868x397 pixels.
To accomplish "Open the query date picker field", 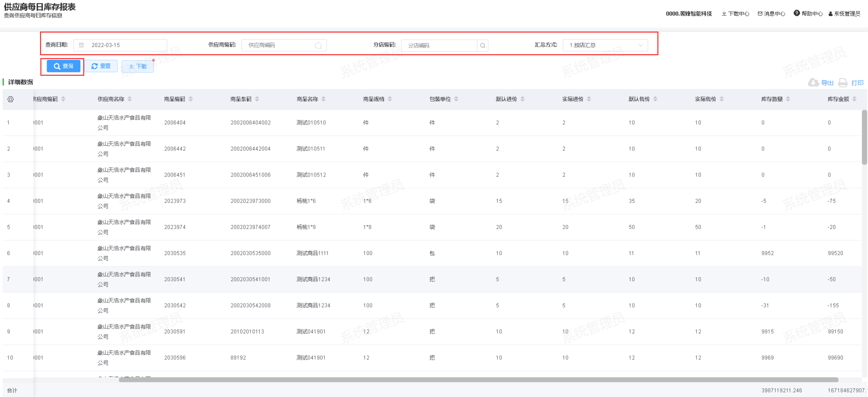I will (x=120, y=45).
